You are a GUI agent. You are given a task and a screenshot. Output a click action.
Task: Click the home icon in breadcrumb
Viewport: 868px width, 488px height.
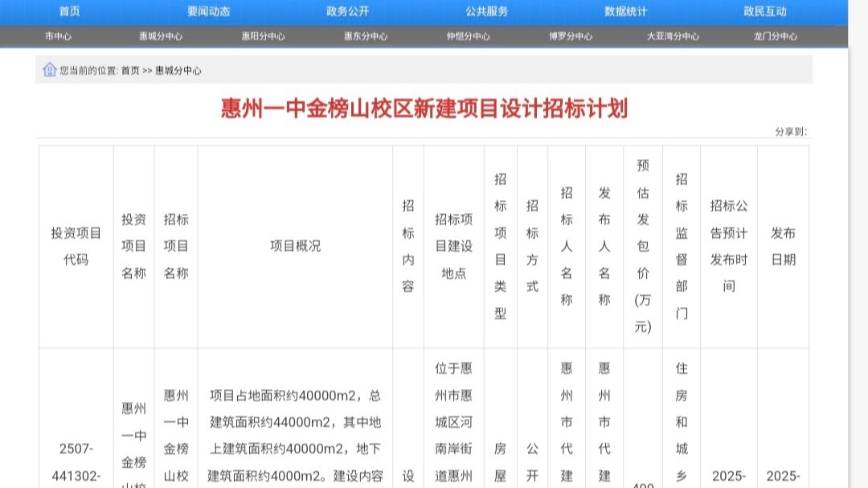[49, 70]
